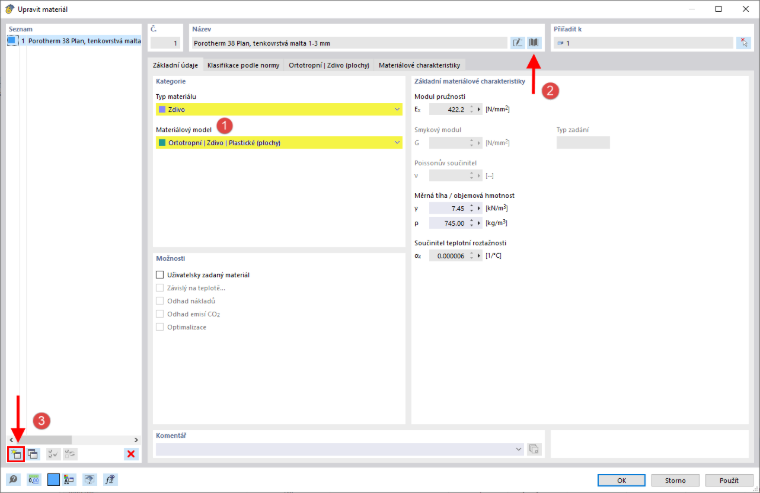760x493 pixels.
Task: Click the Název material name field
Action: pyautogui.click(x=349, y=43)
